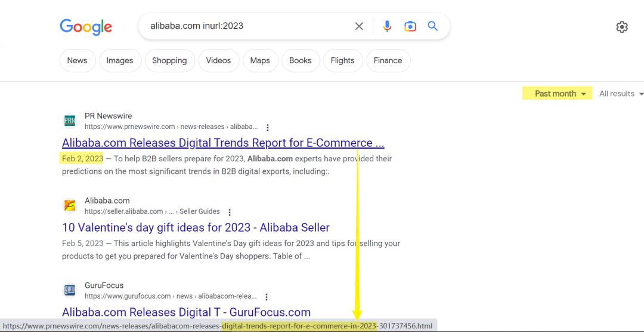Start voice search with microphone icon
The image size is (644, 332).
[388, 26]
